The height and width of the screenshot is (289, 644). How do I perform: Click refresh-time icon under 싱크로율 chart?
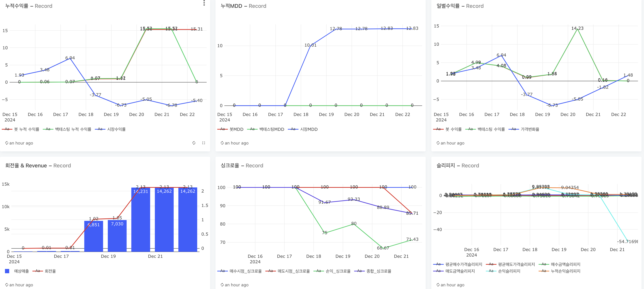[x=222, y=285]
